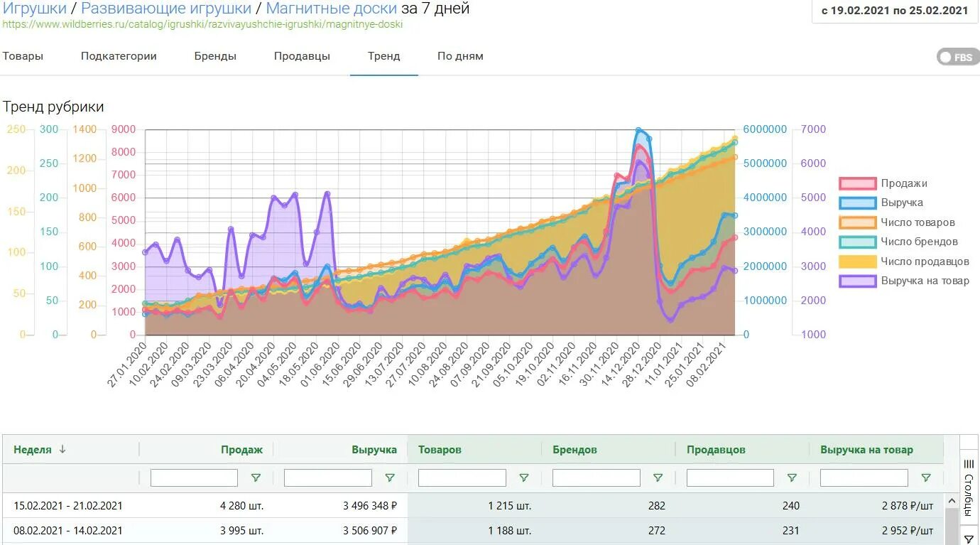Screen dimensions: 980x545
Task: Click the Тренд рубрики chart heading
Action: click(x=53, y=107)
